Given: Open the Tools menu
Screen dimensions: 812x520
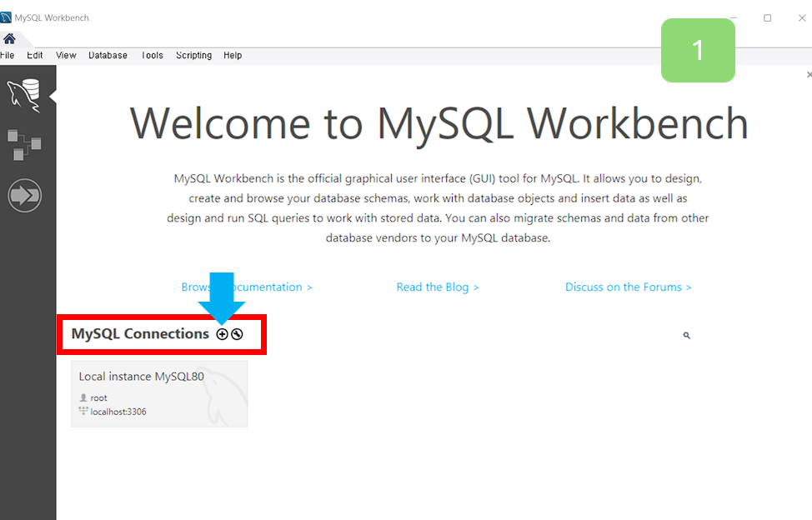Looking at the screenshot, I should coord(153,55).
